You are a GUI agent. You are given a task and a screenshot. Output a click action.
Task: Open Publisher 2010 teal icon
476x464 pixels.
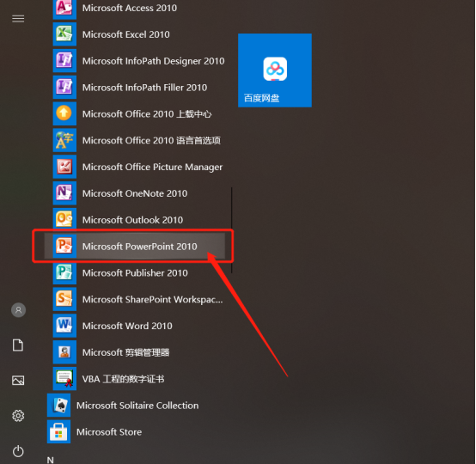[x=64, y=272]
